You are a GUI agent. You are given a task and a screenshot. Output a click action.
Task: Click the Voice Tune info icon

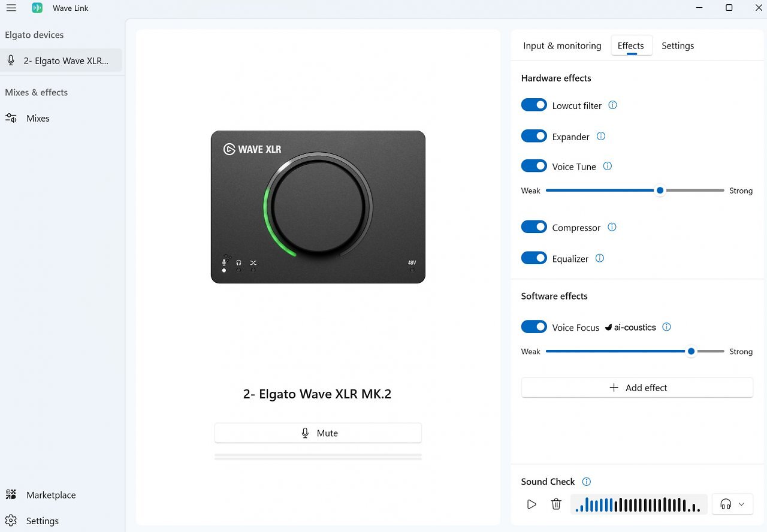608,166
